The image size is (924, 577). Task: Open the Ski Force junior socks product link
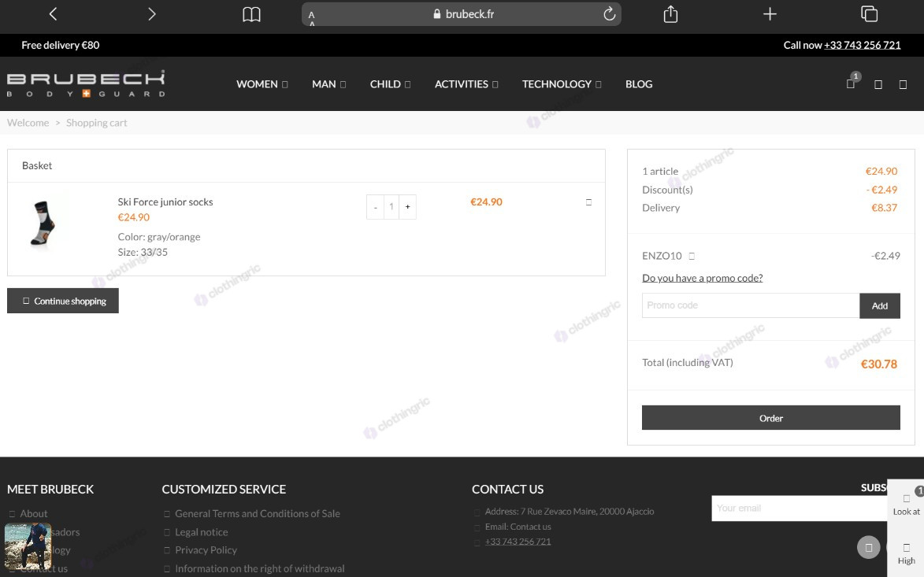click(x=165, y=202)
